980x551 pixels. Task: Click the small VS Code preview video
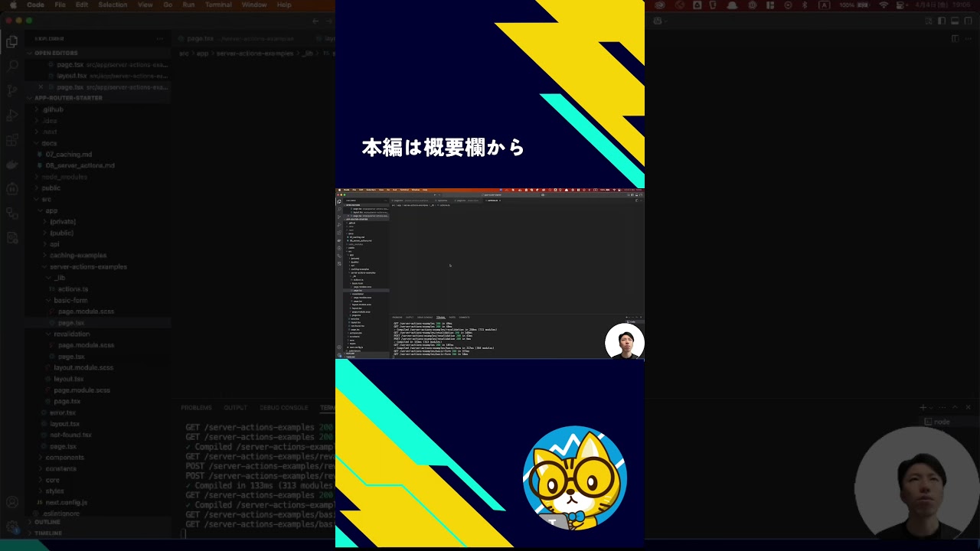tap(490, 273)
